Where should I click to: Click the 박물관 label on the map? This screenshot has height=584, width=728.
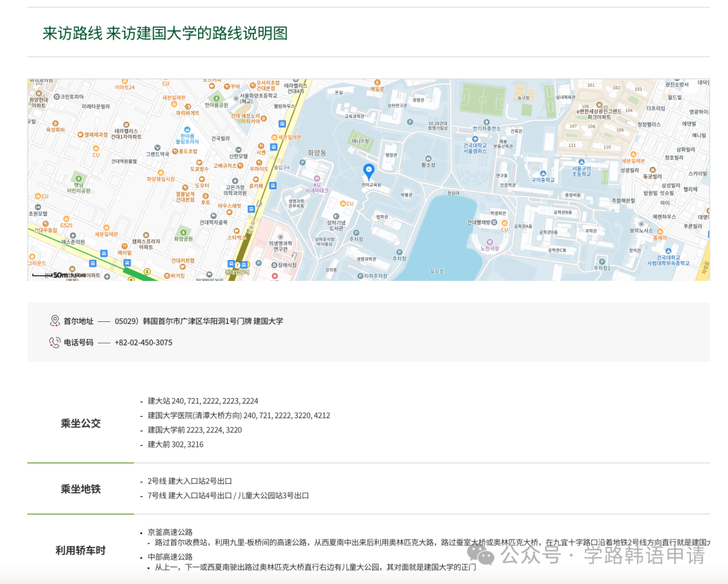click(406, 195)
